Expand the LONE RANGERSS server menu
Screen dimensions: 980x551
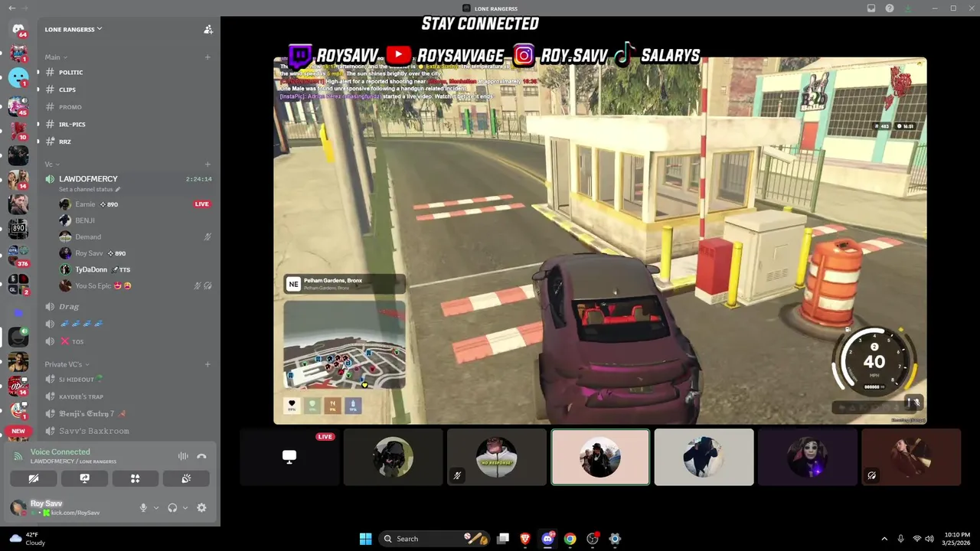coord(73,29)
